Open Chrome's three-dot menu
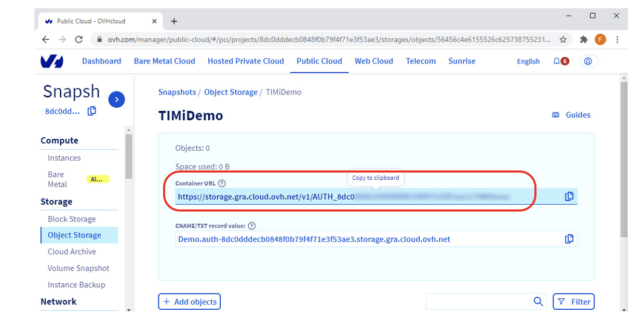Screen dimensions: 644x316 617,39
